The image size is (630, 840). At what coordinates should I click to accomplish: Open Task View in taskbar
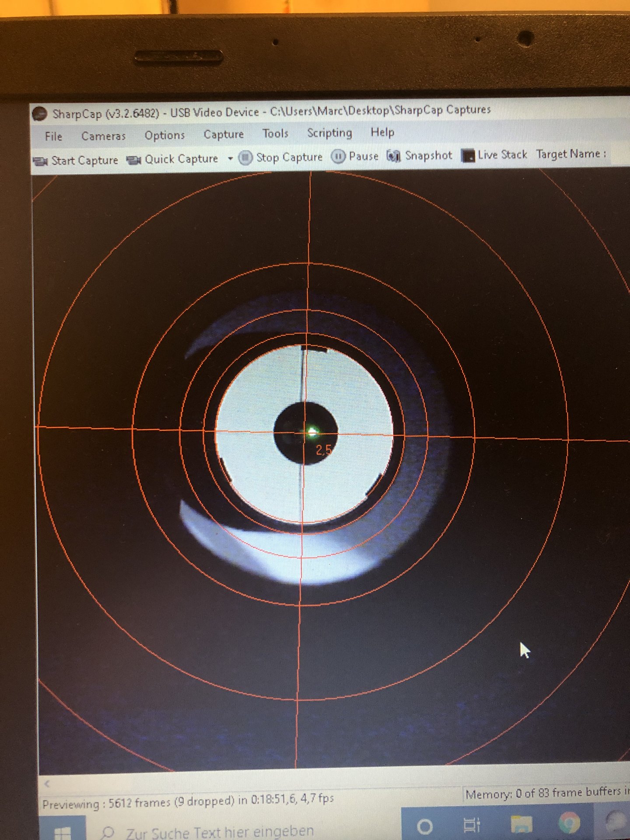point(472,826)
